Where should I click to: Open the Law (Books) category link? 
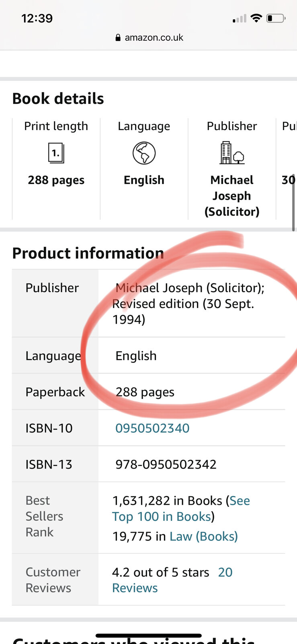(x=204, y=536)
